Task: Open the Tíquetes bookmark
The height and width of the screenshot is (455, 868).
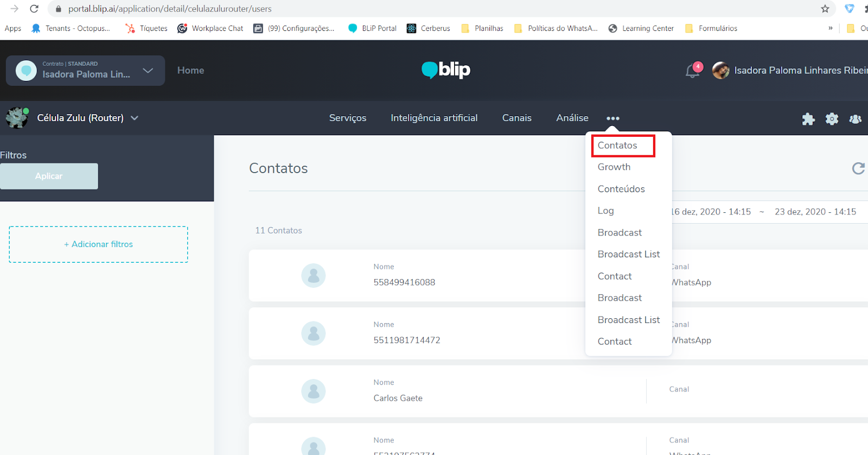Action: (146, 28)
